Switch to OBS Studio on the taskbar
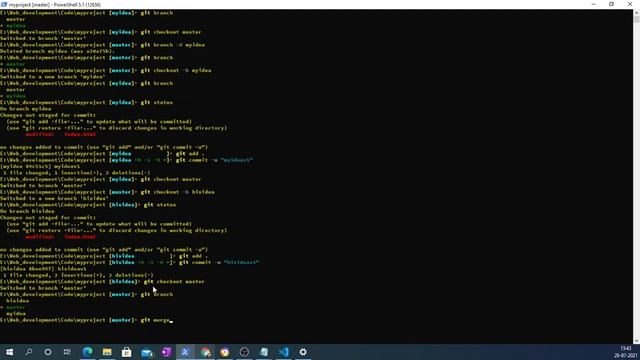This screenshot has height=360, width=640. pos(244,352)
